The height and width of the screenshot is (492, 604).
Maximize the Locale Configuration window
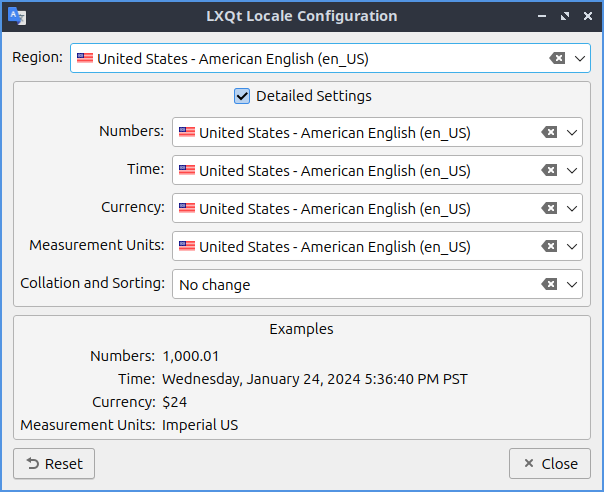point(565,17)
